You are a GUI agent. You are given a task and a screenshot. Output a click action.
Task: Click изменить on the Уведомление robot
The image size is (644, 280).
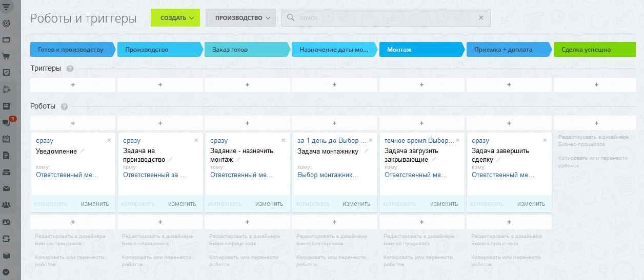pos(95,204)
